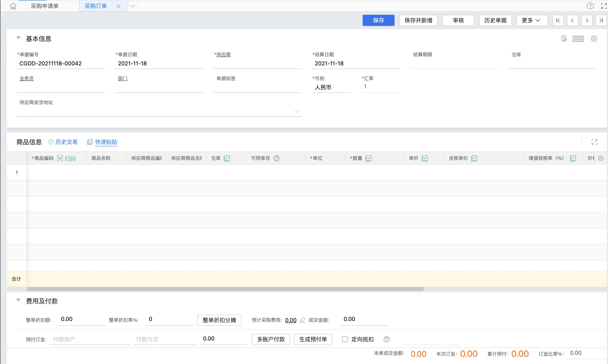
Task: Open table column settings gear
Action: [600, 158]
